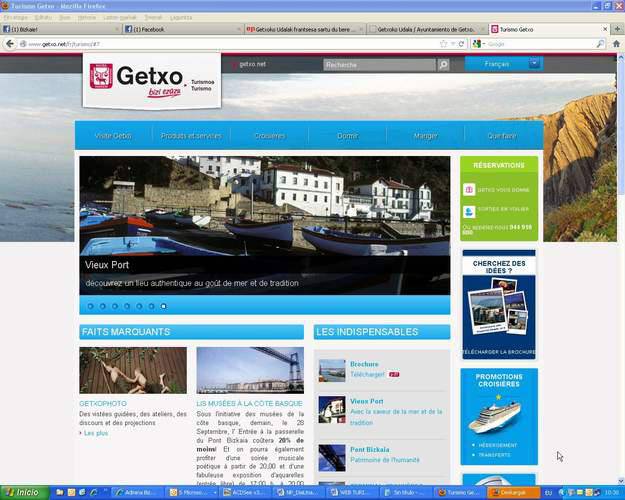Click the site search magnifier button
Image resolution: width=625 pixels, height=500 pixels.
[x=443, y=65]
